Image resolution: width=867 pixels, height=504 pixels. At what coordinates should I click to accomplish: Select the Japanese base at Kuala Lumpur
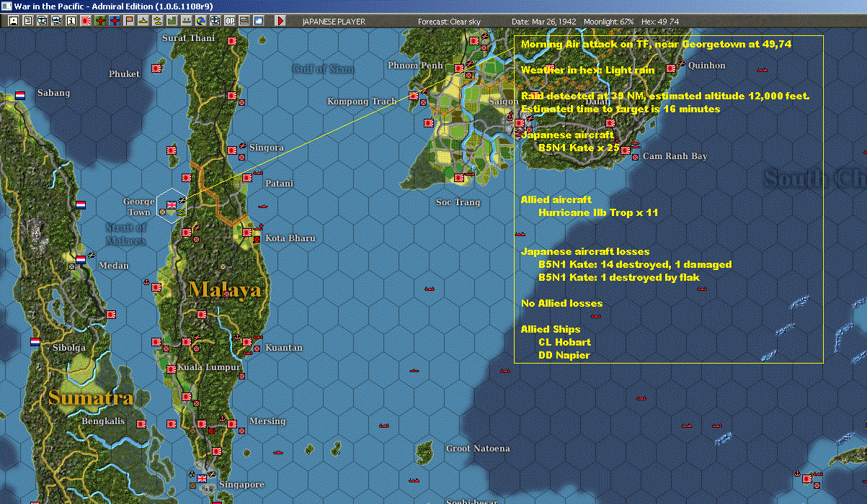click(172, 369)
